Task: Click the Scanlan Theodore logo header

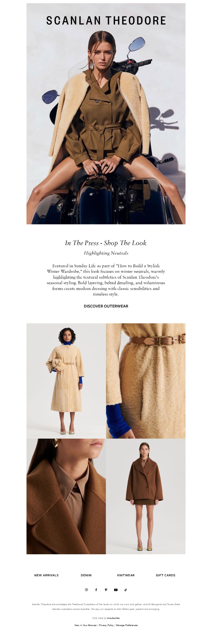Action: pos(106,21)
